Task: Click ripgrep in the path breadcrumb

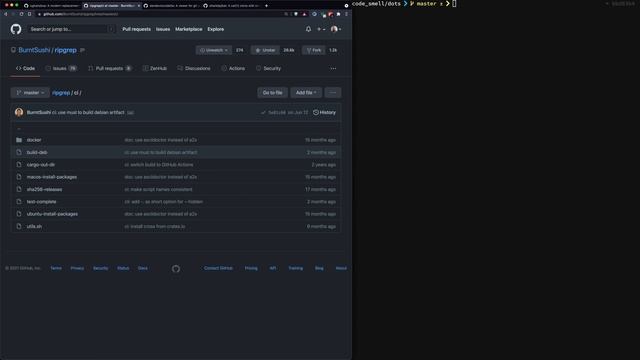Action: (61, 93)
